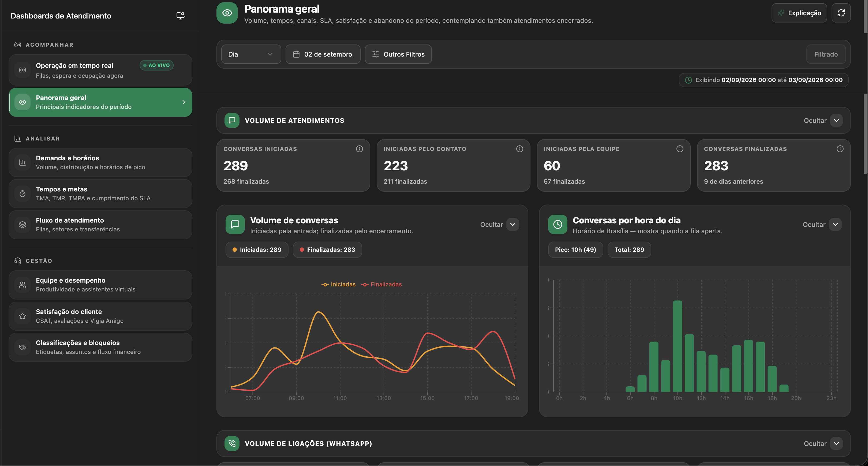Click the Explicação button
This screenshot has width=868, height=466.
(x=799, y=13)
